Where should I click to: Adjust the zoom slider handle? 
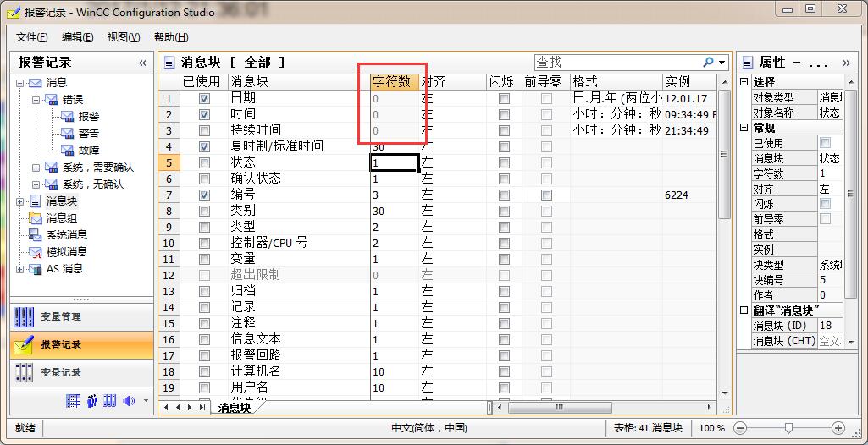click(789, 428)
